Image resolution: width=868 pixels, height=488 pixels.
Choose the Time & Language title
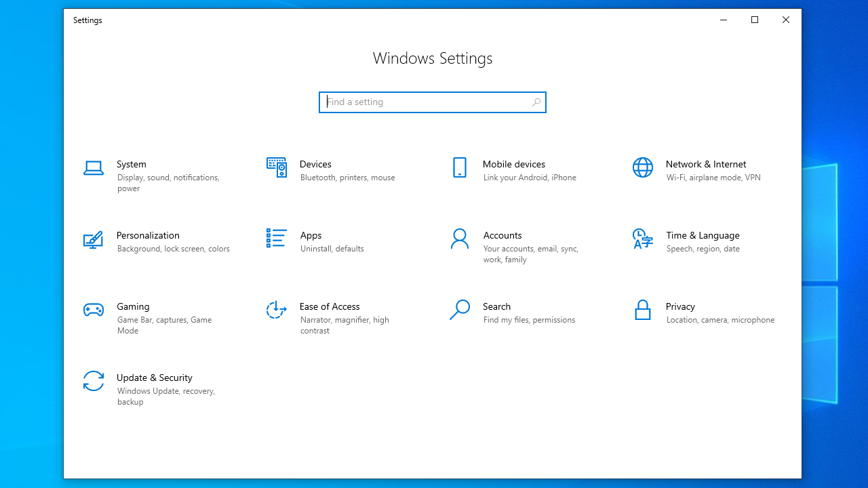coord(703,235)
